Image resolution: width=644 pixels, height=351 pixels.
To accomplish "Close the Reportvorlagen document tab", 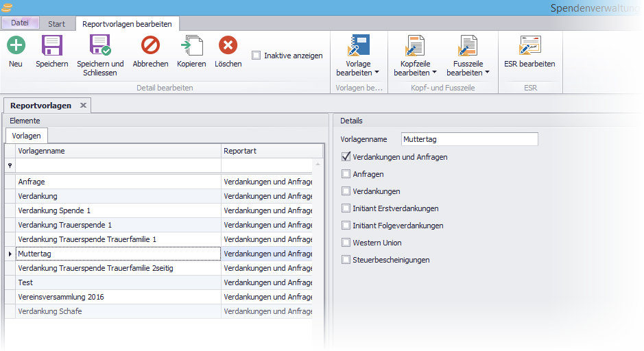I will [x=83, y=106].
